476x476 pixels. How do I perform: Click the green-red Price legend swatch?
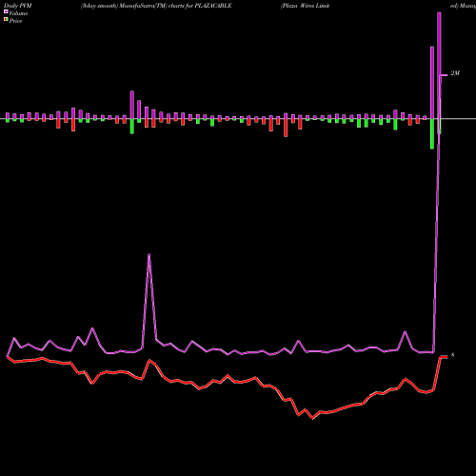click(6, 20)
